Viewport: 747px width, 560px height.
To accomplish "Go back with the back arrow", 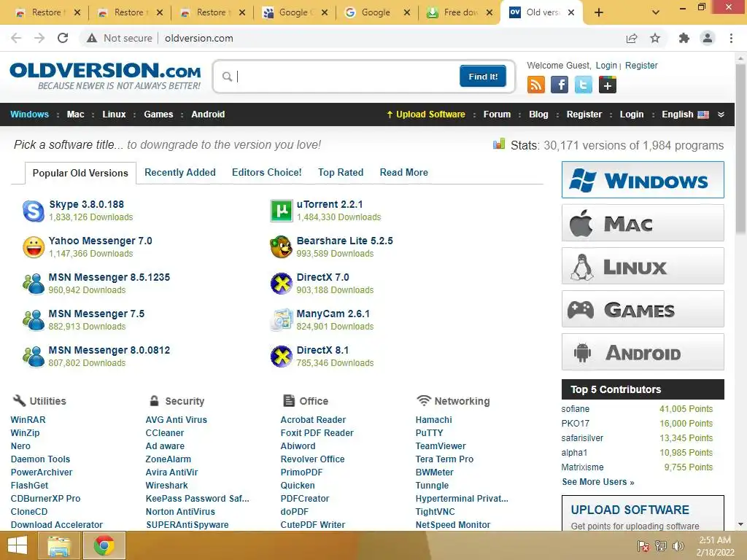I will coord(16,38).
